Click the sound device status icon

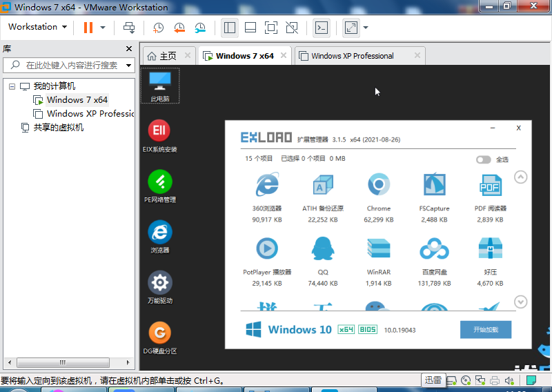coord(509,381)
